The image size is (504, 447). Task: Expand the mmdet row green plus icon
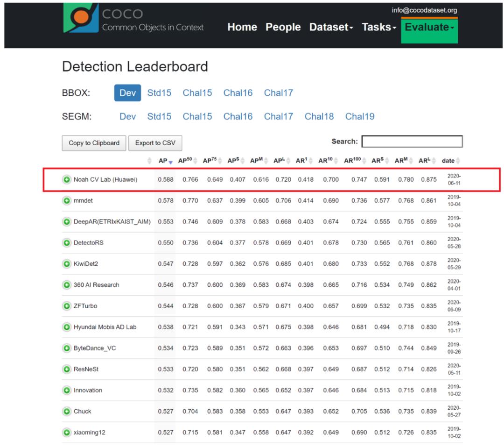67,201
